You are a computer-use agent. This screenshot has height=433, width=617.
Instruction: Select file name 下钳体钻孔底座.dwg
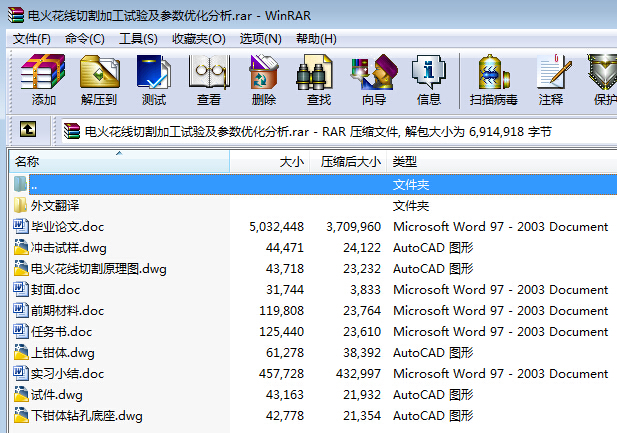tap(87, 416)
